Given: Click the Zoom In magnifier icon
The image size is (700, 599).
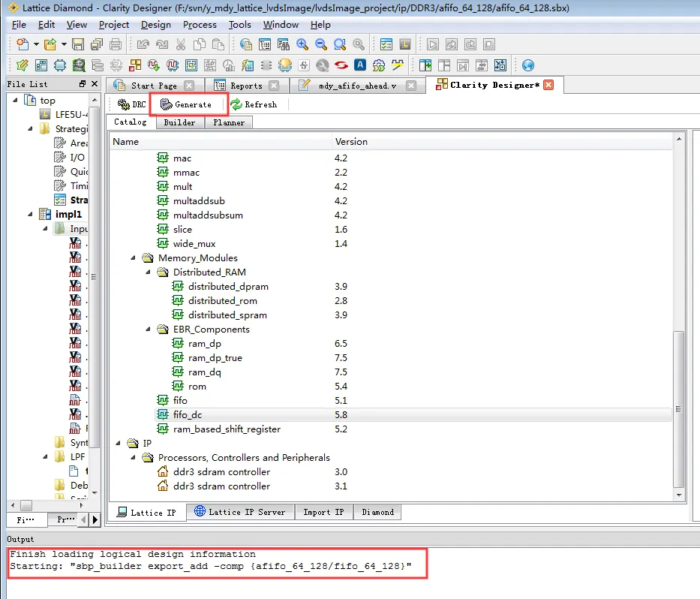Looking at the screenshot, I should point(302,44).
